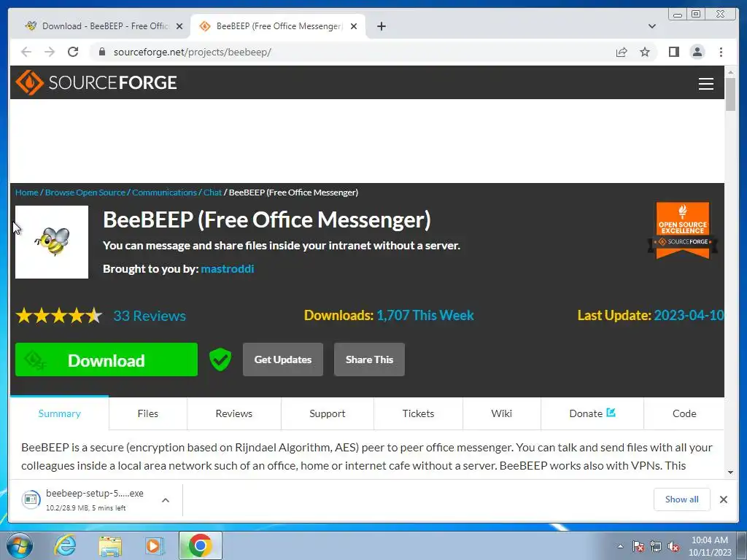The width and height of the screenshot is (747, 560).
Task: Close the Download - BeeBEEP tab
Action: click(x=179, y=26)
